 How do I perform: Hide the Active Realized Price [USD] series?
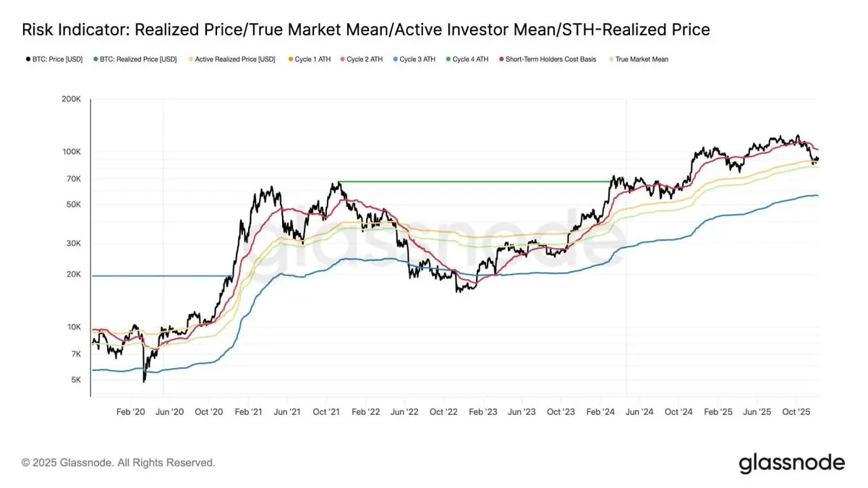(x=231, y=59)
